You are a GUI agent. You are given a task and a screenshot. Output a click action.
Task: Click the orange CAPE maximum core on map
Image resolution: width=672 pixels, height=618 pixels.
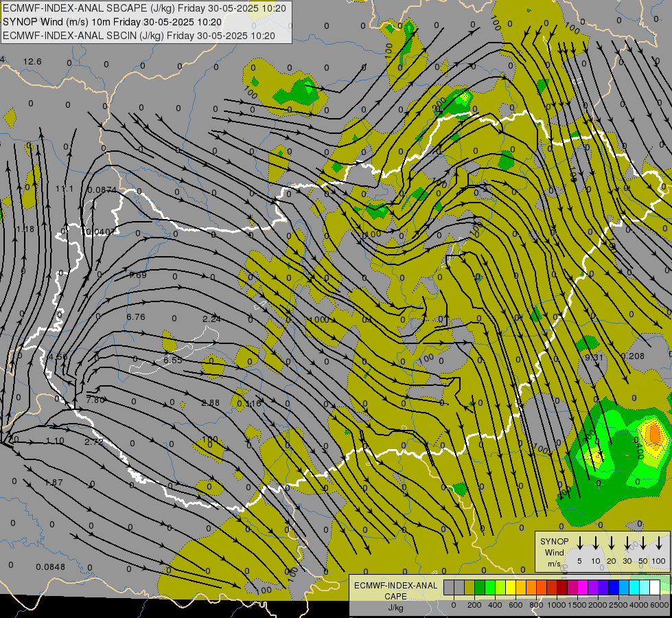655,434
